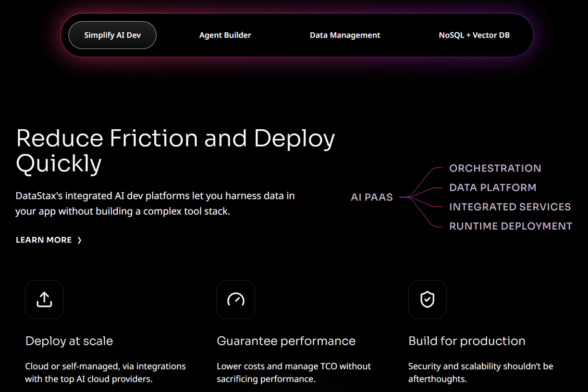Click the Build for production heading

point(467,341)
